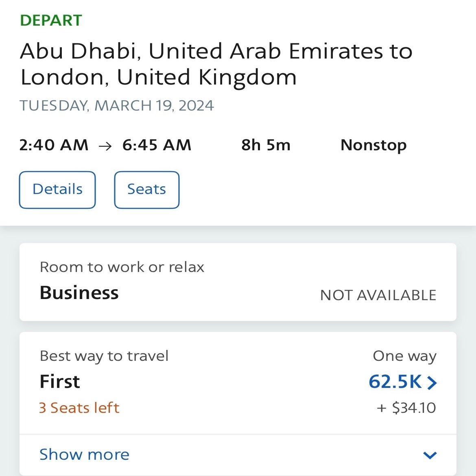Click the Best way to travel tagline

[x=104, y=356]
